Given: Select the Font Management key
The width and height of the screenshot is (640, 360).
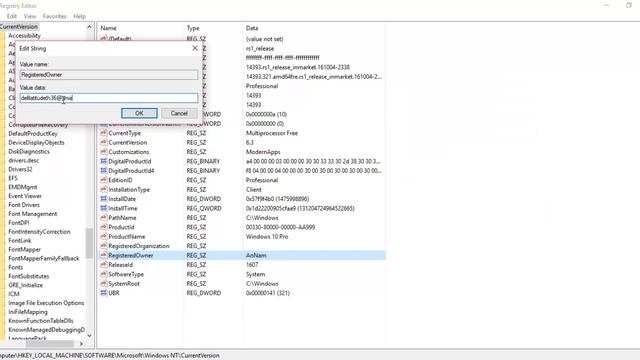Looking at the screenshot, I should coord(33,214).
